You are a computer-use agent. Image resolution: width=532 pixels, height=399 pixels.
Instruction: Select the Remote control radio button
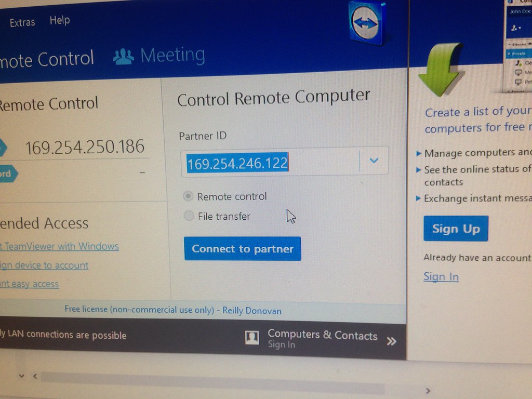click(x=188, y=196)
